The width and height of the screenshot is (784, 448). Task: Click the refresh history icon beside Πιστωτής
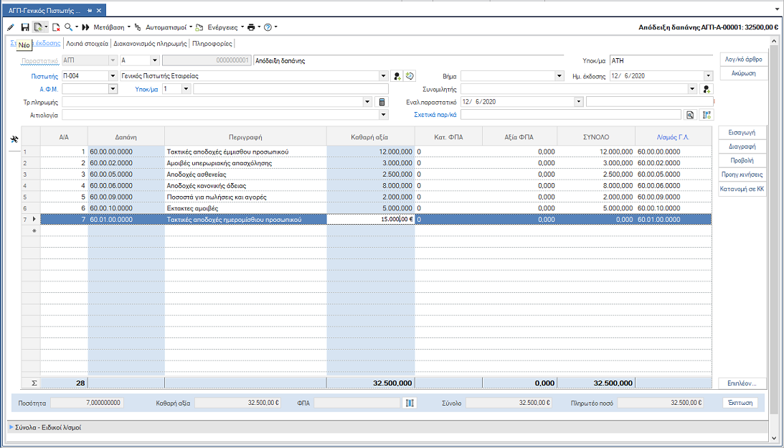[x=410, y=76]
